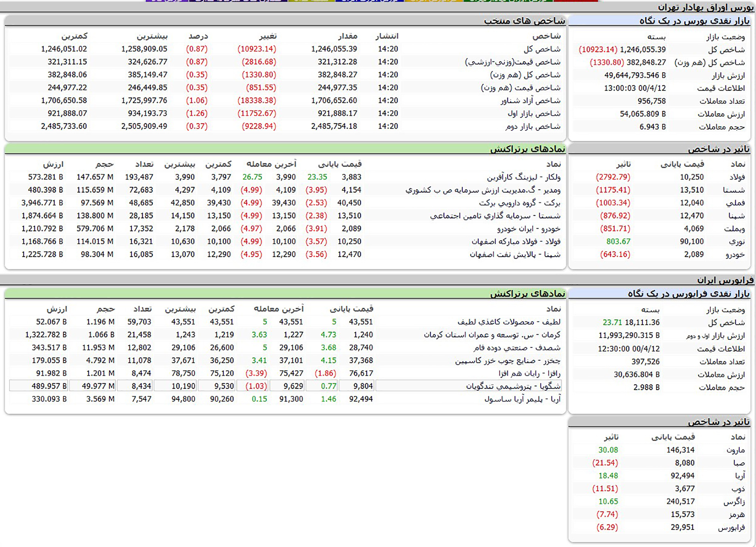756x547 pixels.
Task: Select Farabourse market value 11,993,290.315 B
Action: pyautogui.click(x=629, y=335)
